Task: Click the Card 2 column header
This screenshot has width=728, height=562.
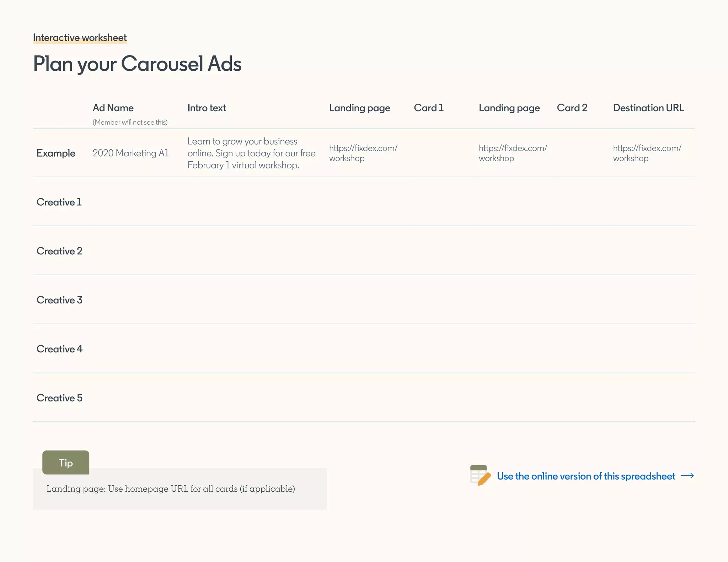Action: click(x=572, y=108)
